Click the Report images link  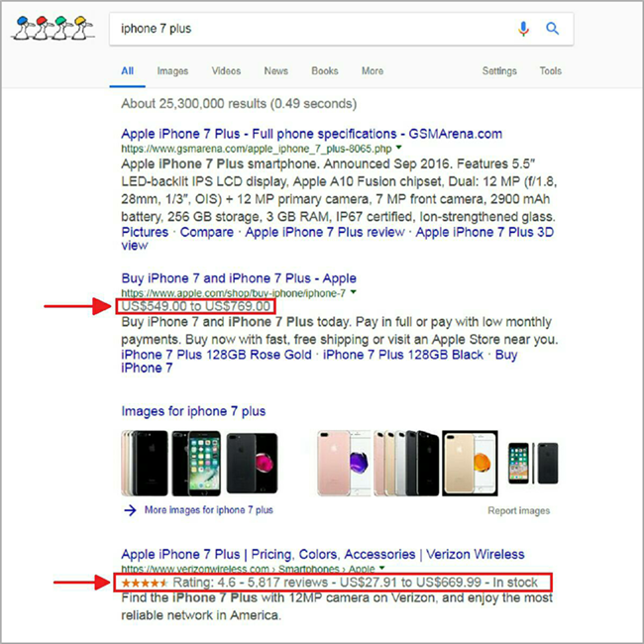518,511
